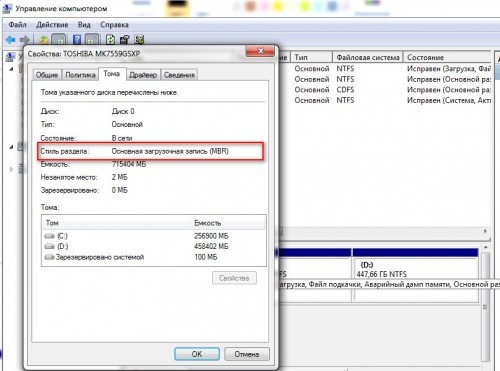Click the Том column header in the dialog
Screen dimensions: 500x371
point(116,223)
